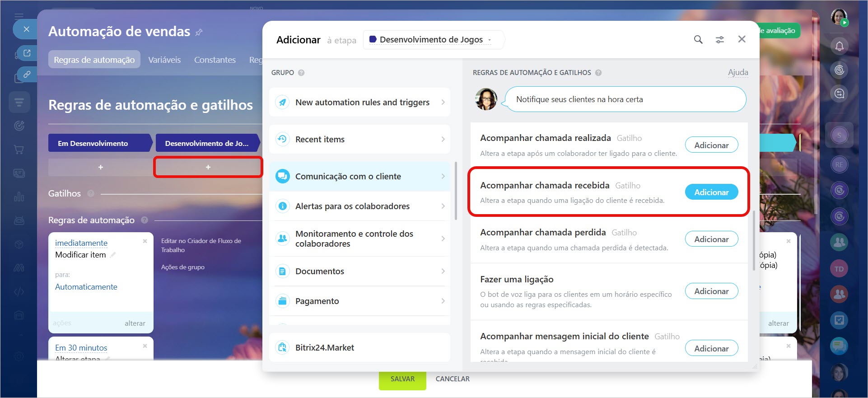The width and height of the screenshot is (868, 398).
Task: Select the Em Desenvolvimento stage header
Action: (99, 143)
